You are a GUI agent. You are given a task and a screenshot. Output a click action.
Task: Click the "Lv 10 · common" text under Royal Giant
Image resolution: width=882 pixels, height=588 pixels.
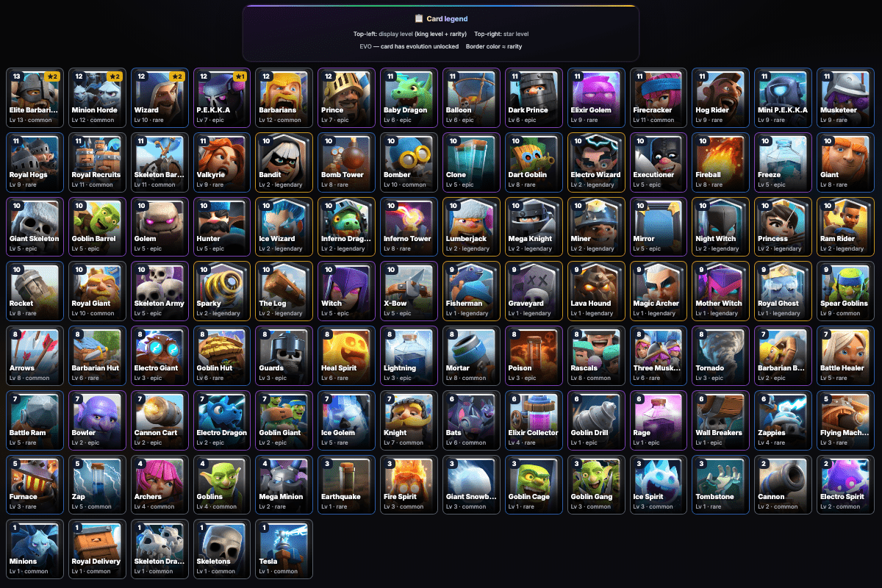click(x=93, y=313)
